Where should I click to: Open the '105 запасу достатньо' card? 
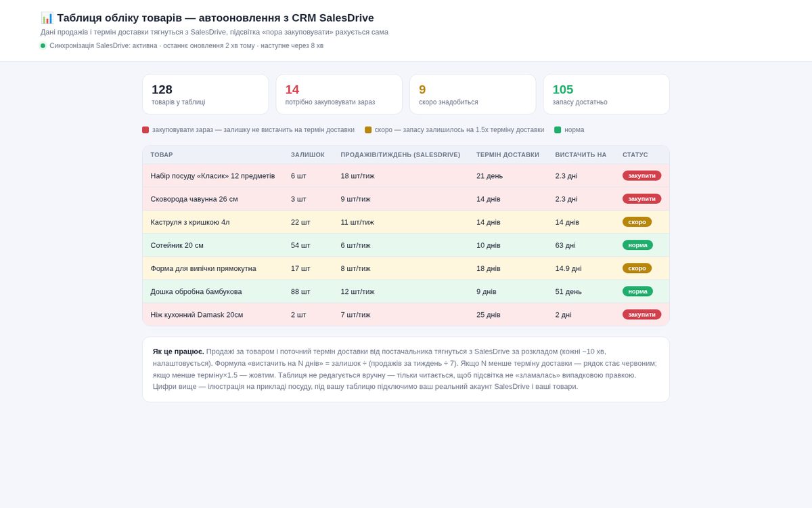point(606,94)
